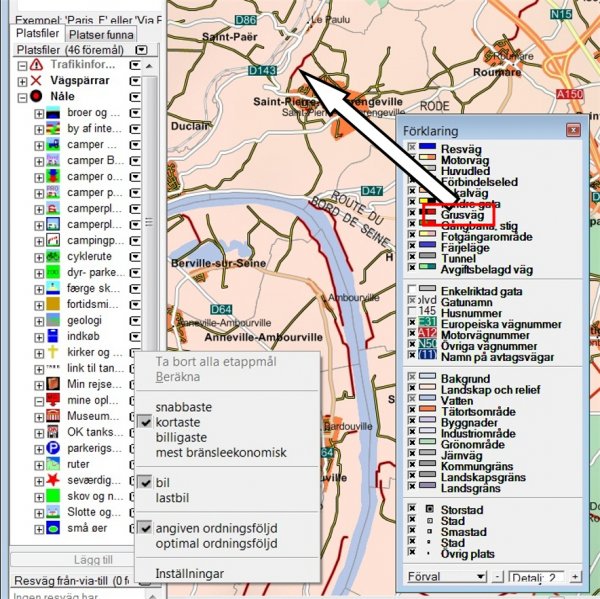Click the Lägg till button
The width and height of the screenshot is (600, 599).
[73, 559]
